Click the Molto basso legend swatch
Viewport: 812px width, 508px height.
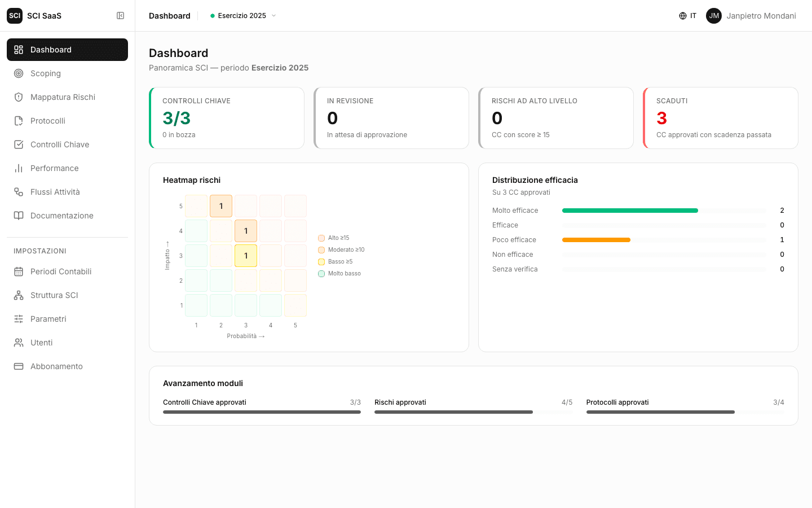321,274
